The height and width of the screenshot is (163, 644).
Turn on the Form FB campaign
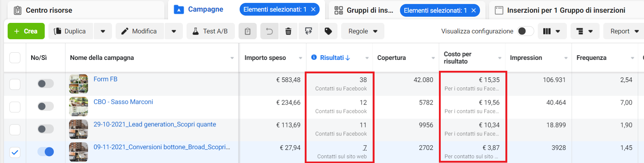[46, 84]
